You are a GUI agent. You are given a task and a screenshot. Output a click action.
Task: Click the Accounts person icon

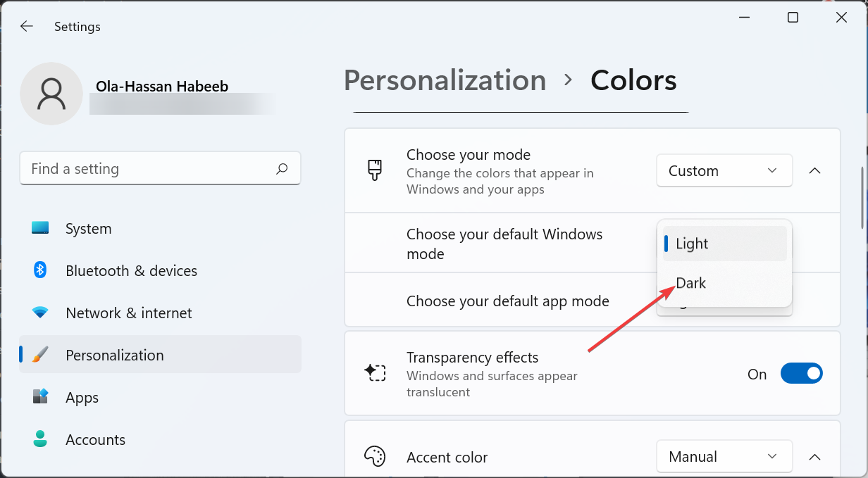(40, 439)
